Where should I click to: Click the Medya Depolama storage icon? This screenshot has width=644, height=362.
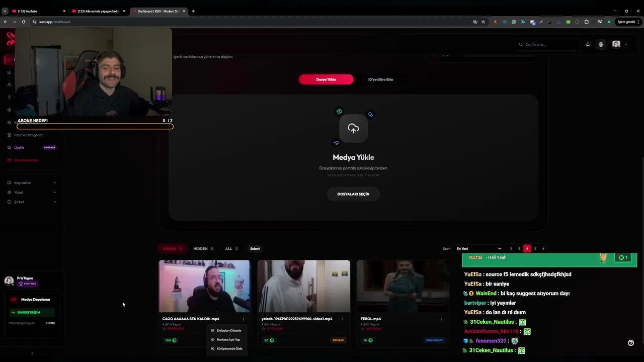[x=14, y=299]
